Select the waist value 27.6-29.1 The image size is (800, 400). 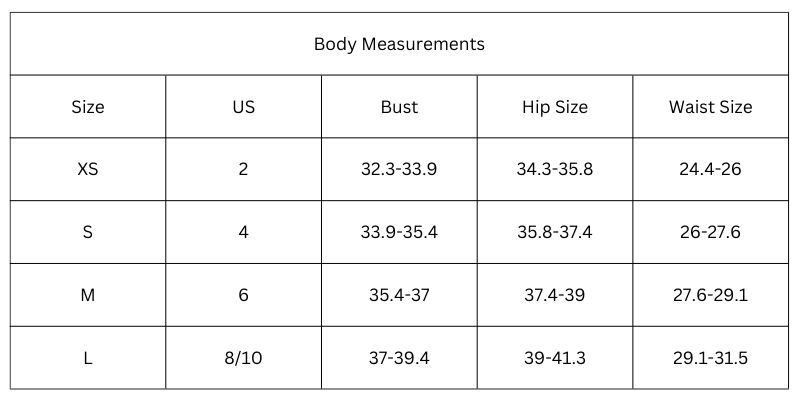tap(710, 295)
